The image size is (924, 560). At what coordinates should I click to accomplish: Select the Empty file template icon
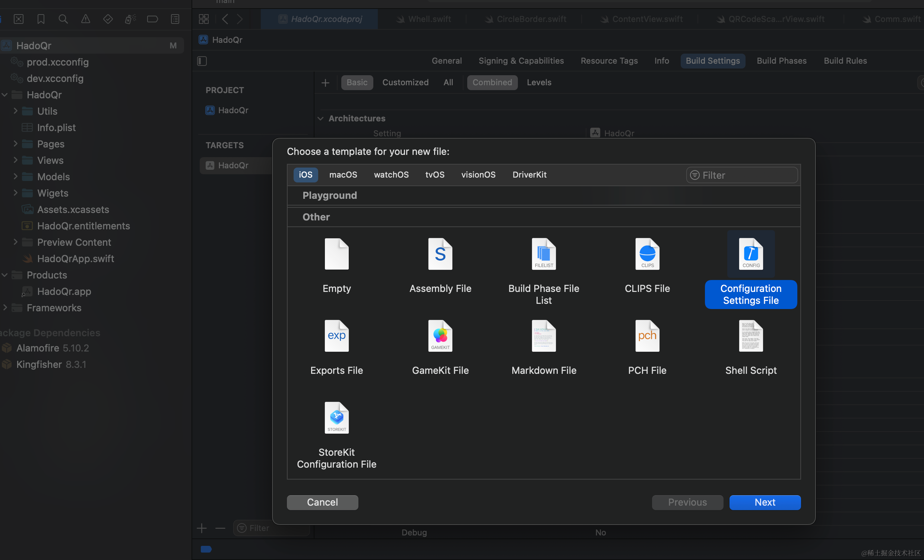tap(336, 254)
